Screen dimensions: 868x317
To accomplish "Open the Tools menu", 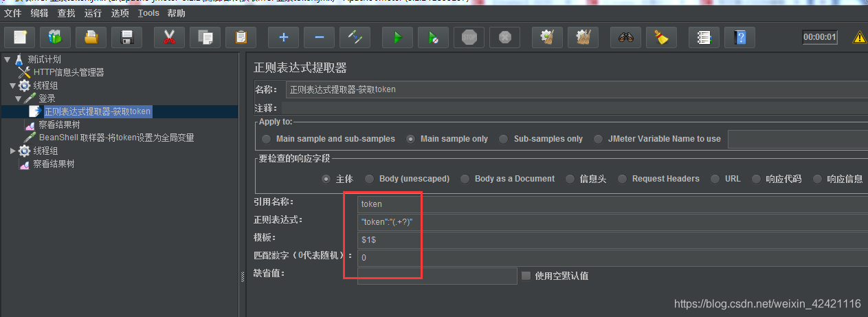I will pyautogui.click(x=148, y=13).
